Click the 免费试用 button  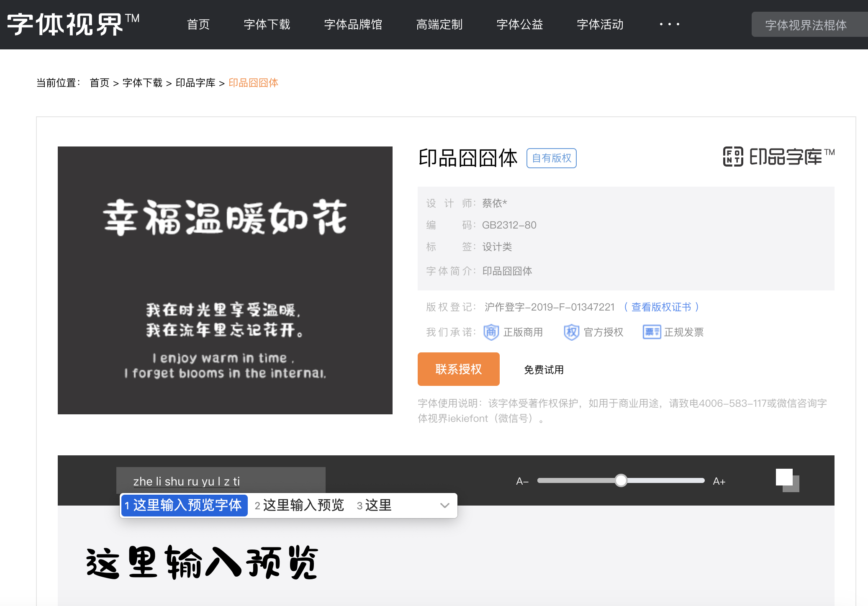coord(544,370)
